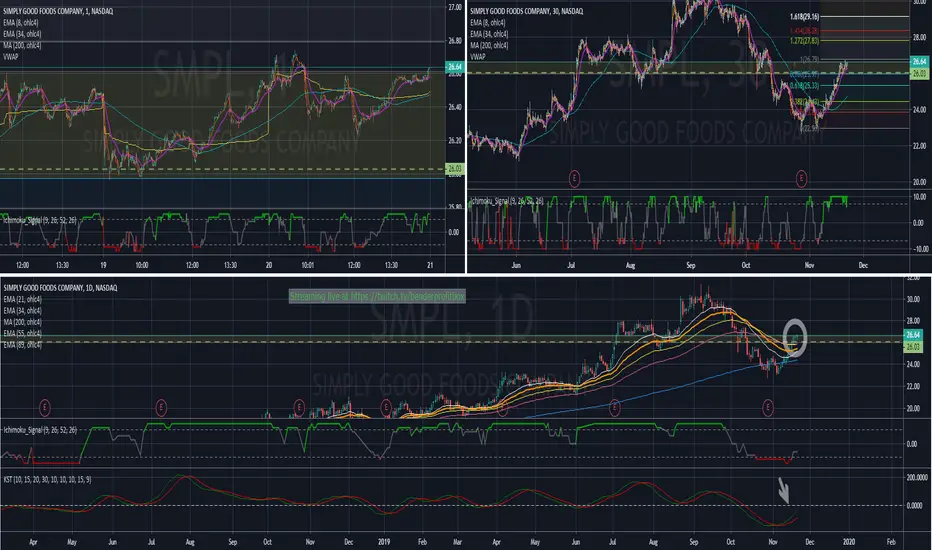Click the VWAP legend in the 1-minute chart
This screenshot has width=932, height=550.
[x=11, y=57]
